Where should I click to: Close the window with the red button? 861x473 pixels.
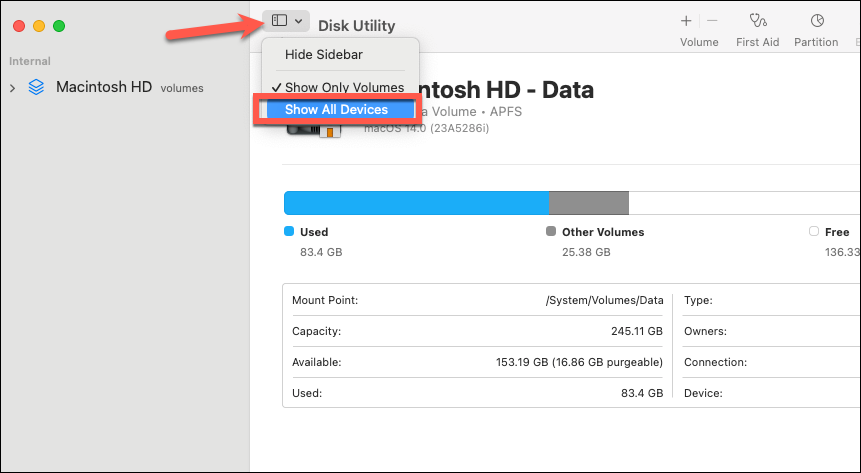tap(19, 26)
